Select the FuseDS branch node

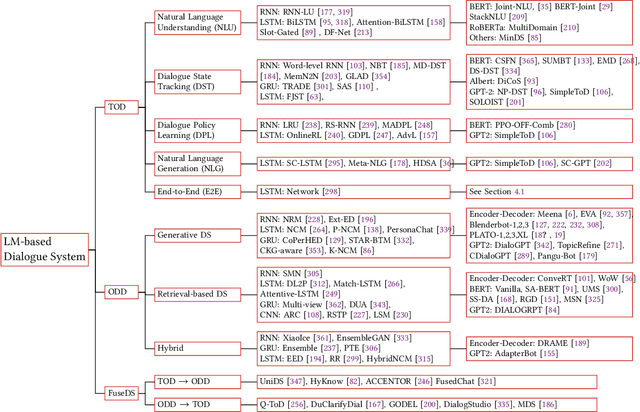(x=123, y=391)
